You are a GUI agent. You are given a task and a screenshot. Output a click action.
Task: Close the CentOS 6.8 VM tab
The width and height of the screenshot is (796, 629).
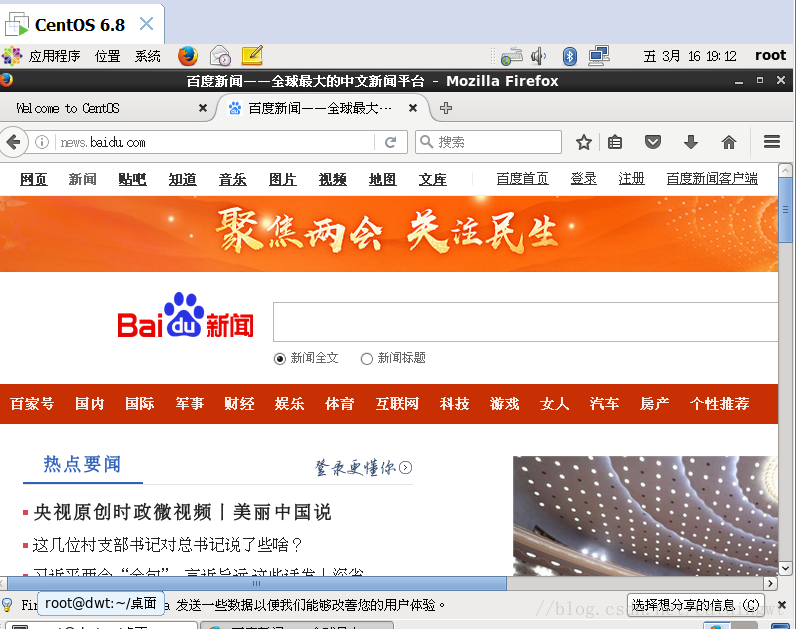146,24
